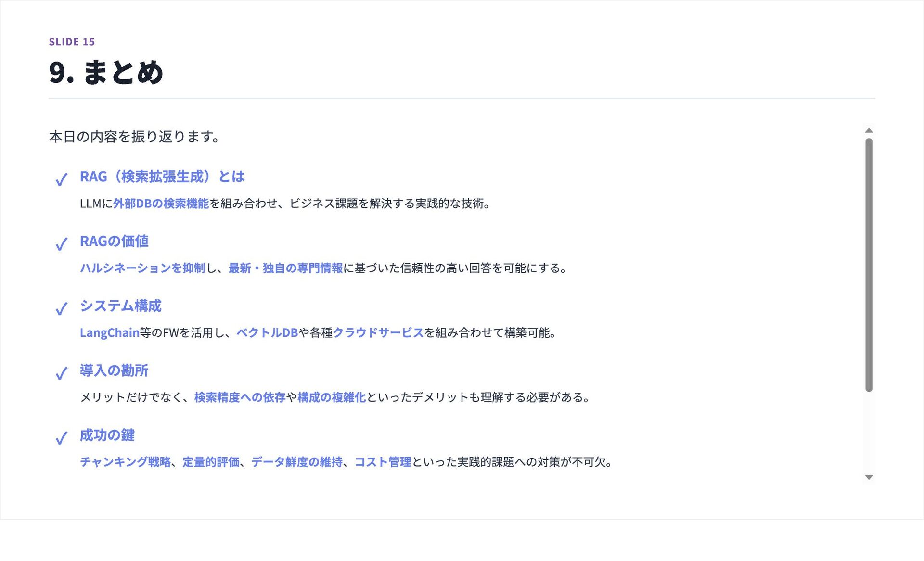Click the クラウドサービス highlighted text

tap(378, 332)
